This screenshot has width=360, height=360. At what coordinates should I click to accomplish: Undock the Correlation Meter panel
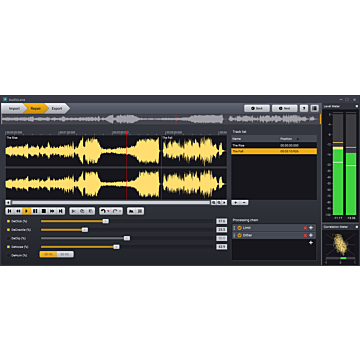tap(357, 227)
